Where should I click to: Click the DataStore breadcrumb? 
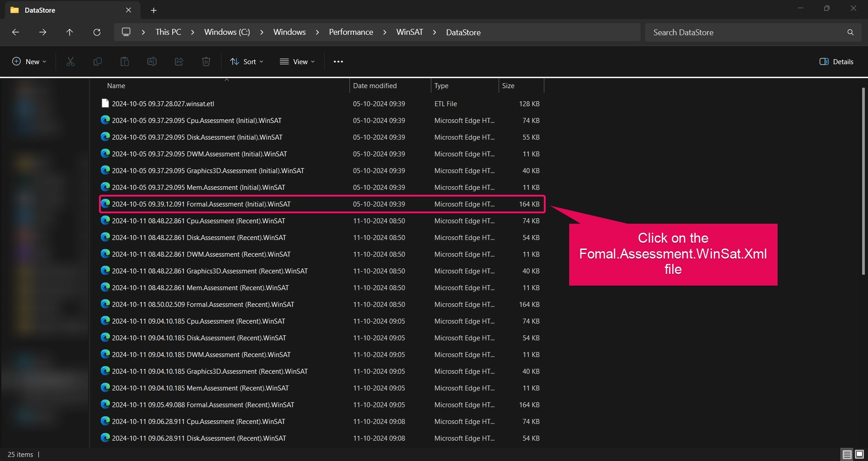[463, 32]
